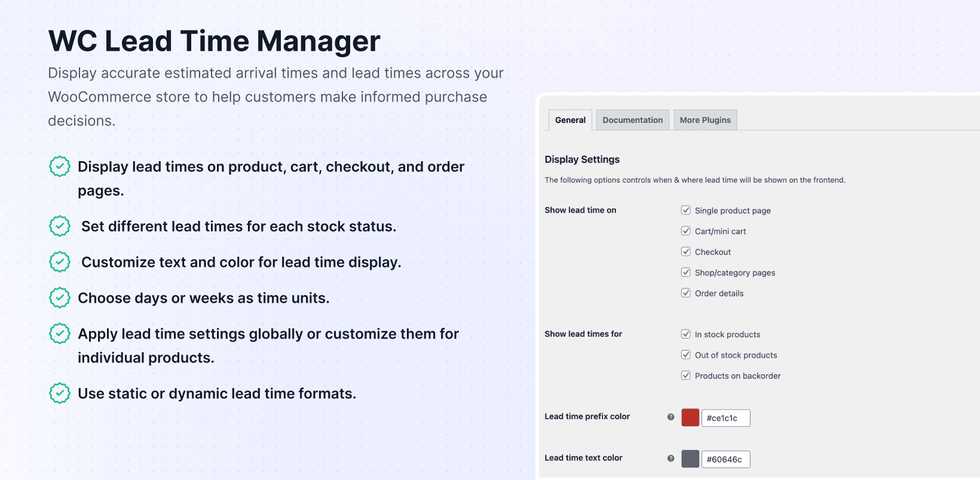The image size is (980, 480).
Task: Disable the Checkout checkbox
Action: [686, 251]
